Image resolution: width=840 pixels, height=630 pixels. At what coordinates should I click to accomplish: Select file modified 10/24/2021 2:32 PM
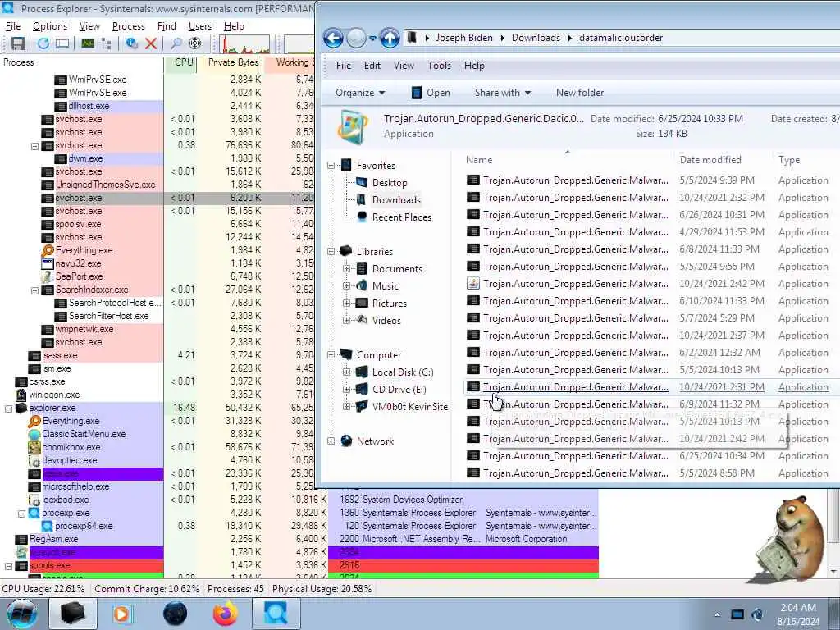(648, 198)
